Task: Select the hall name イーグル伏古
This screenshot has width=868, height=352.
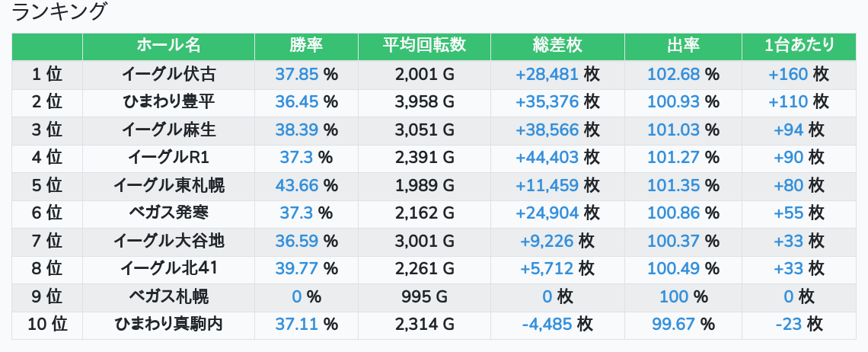Action: point(168,74)
